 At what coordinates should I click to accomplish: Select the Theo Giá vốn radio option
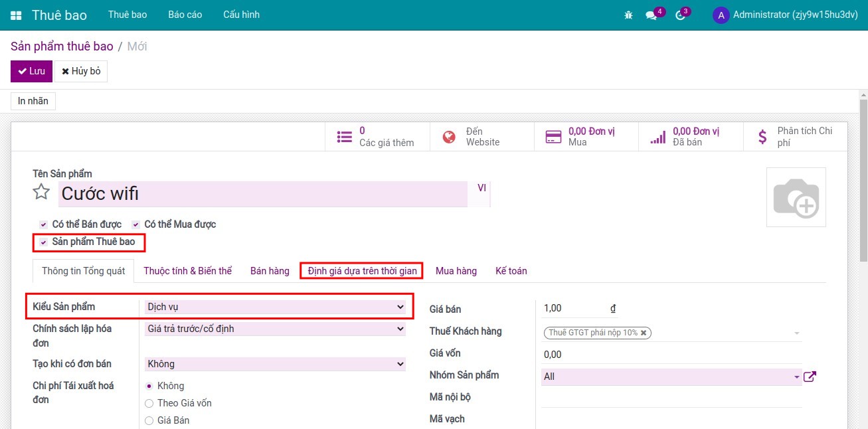click(149, 403)
